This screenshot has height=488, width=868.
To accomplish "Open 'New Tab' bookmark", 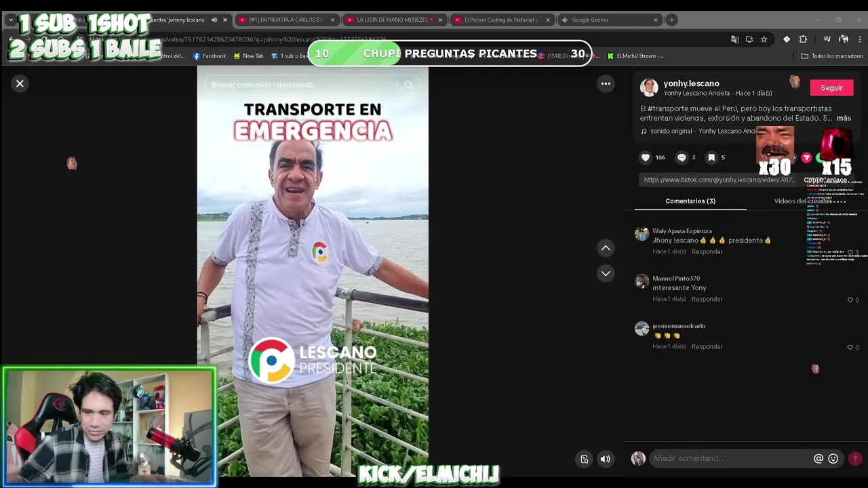I will (248, 56).
